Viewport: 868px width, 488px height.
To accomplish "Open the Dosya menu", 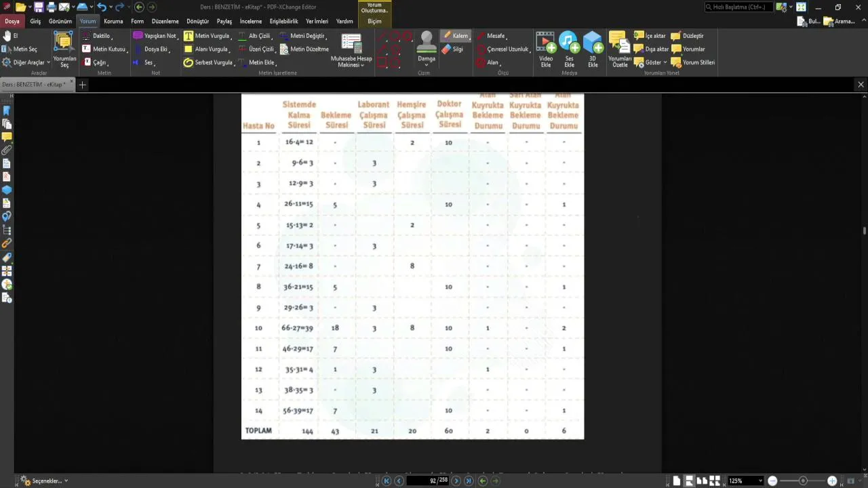I will 12,21.
